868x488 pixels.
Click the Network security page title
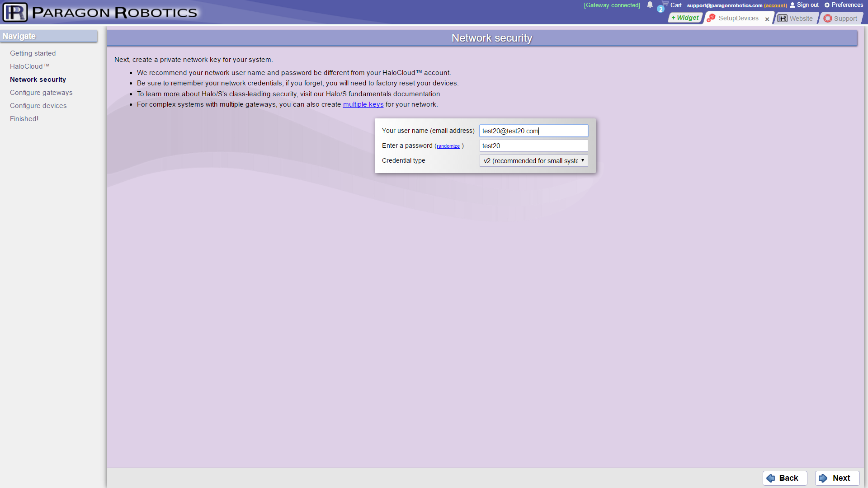point(491,38)
